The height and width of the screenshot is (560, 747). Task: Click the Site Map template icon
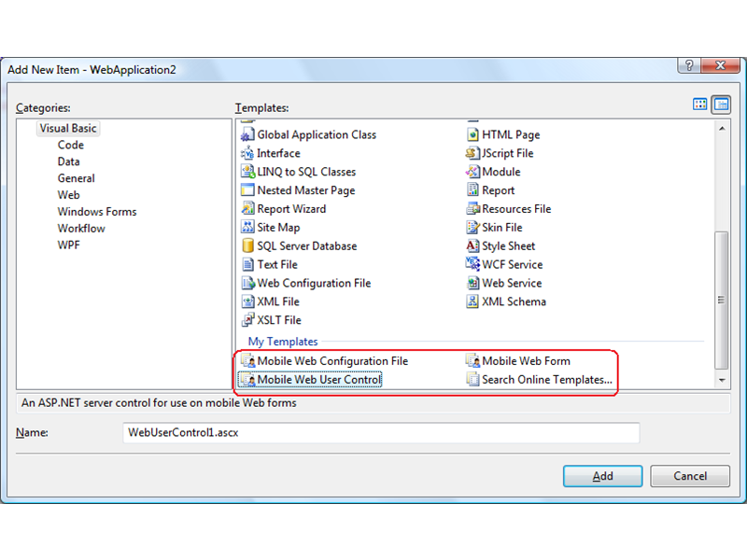[x=247, y=228]
